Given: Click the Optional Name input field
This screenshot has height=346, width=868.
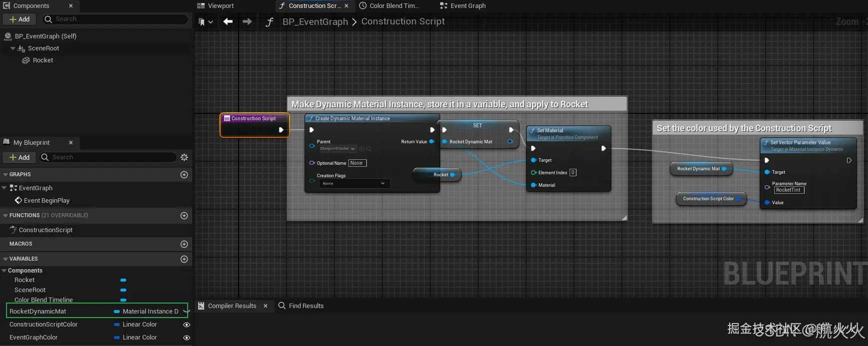Looking at the screenshot, I should point(357,163).
